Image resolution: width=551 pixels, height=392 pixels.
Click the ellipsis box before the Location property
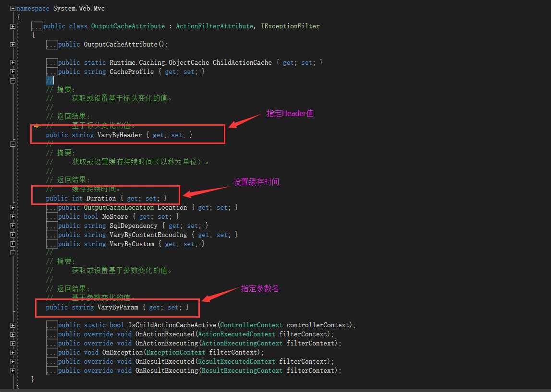pyautogui.click(x=52, y=208)
